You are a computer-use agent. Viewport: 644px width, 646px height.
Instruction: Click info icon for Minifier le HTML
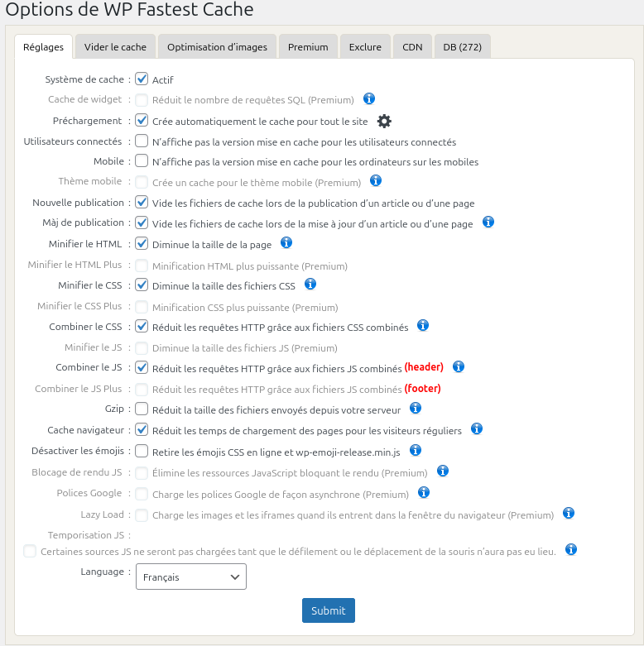tap(286, 243)
